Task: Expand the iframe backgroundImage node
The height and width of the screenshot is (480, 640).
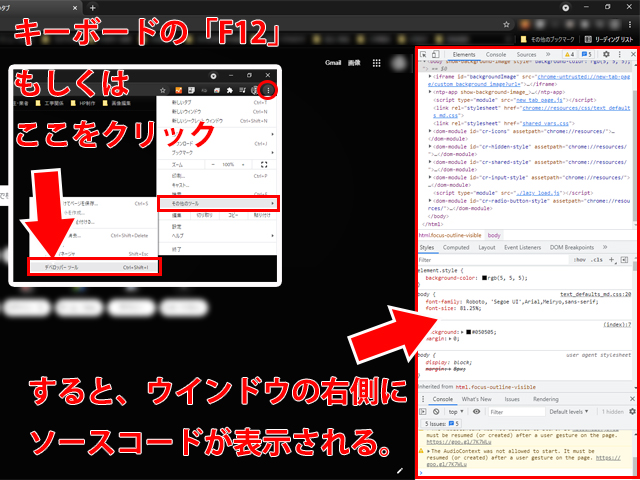Action: point(430,76)
